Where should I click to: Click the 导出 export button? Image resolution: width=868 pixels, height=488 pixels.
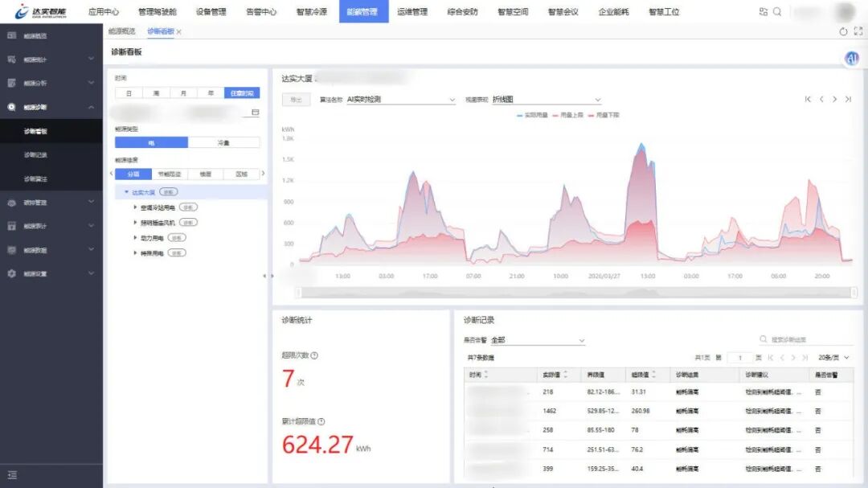point(296,100)
